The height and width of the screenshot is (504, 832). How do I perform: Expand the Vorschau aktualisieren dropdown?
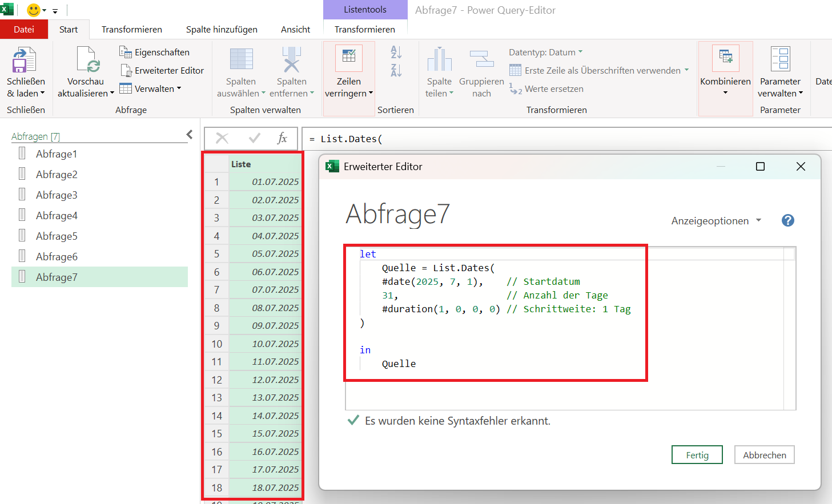coord(112,93)
